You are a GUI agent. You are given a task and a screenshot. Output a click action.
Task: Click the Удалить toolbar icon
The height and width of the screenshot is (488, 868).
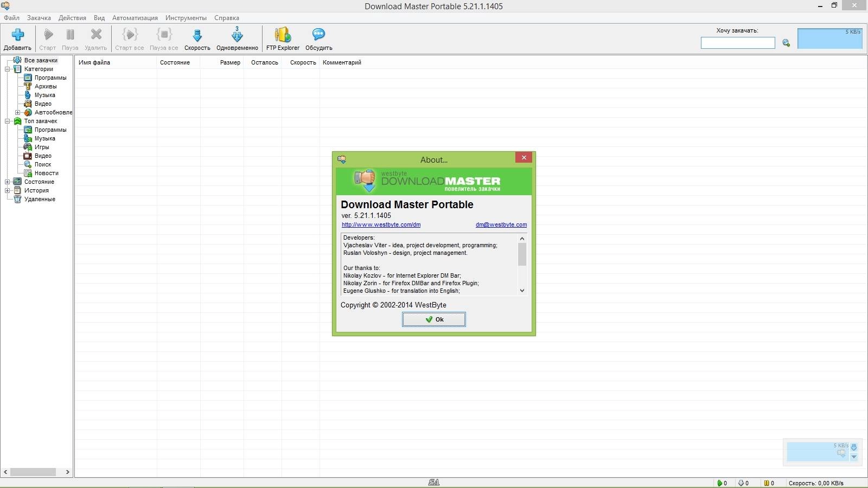tap(96, 35)
